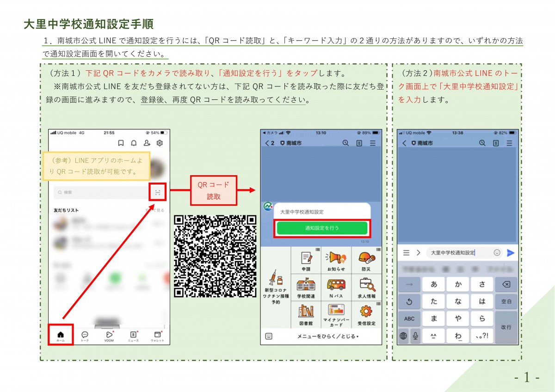Tap the Nバス bus icon

pyautogui.click(x=336, y=285)
